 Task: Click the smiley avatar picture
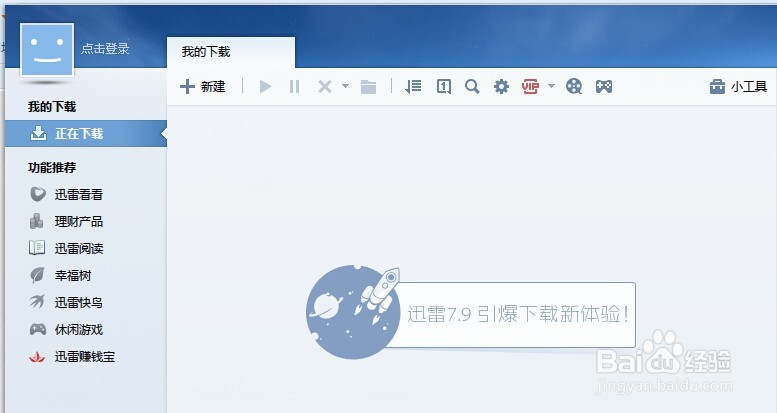pyautogui.click(x=47, y=50)
